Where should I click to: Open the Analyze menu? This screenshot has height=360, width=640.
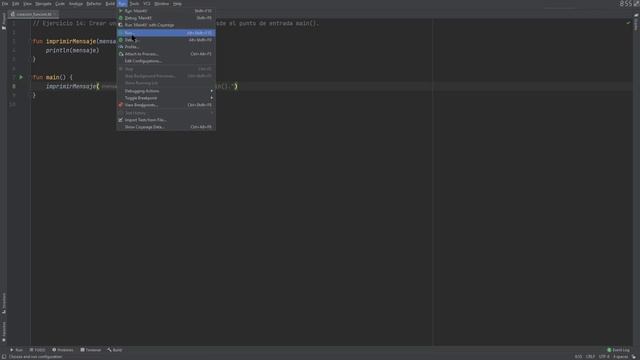pyautogui.click(x=76, y=4)
